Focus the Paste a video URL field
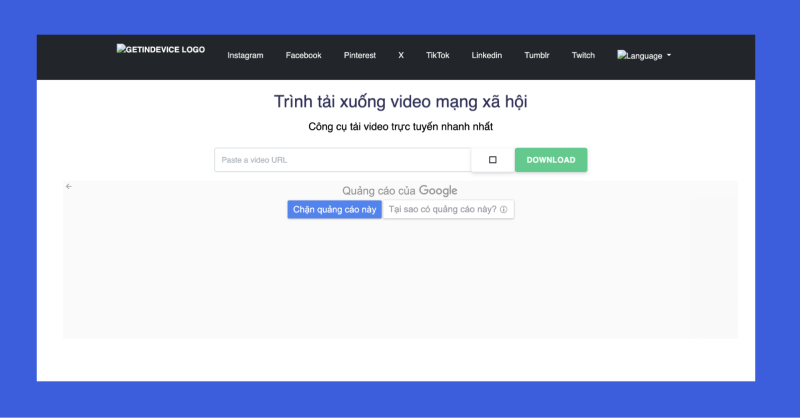The image size is (800, 418). [x=342, y=160]
